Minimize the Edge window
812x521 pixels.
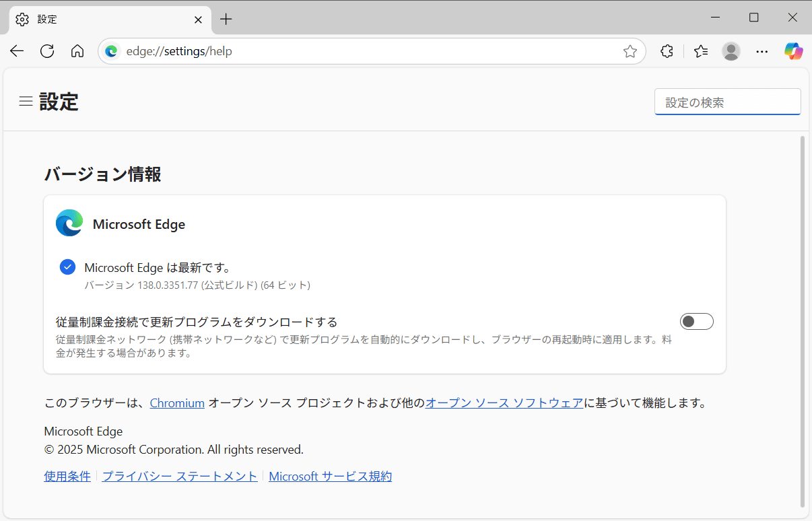click(x=715, y=18)
